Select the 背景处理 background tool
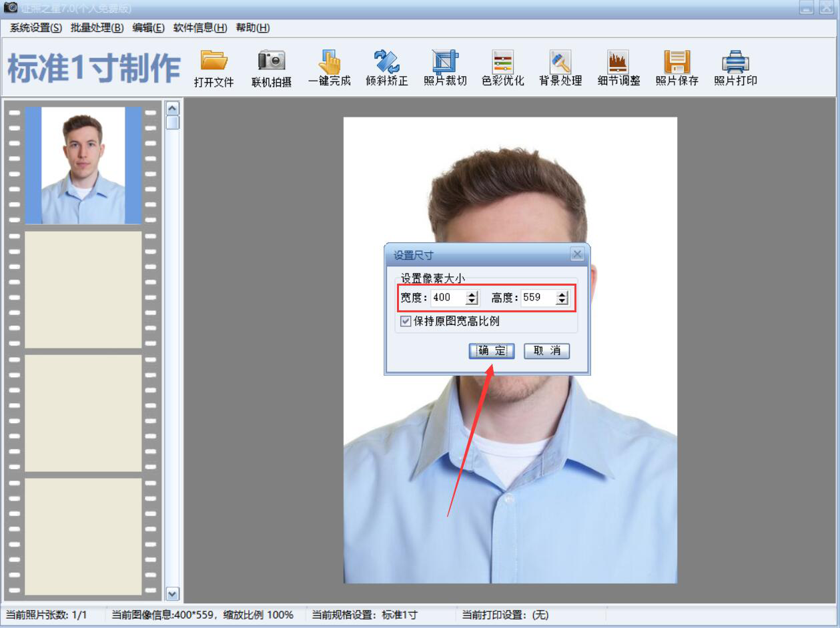This screenshot has width=840, height=628. 560,62
